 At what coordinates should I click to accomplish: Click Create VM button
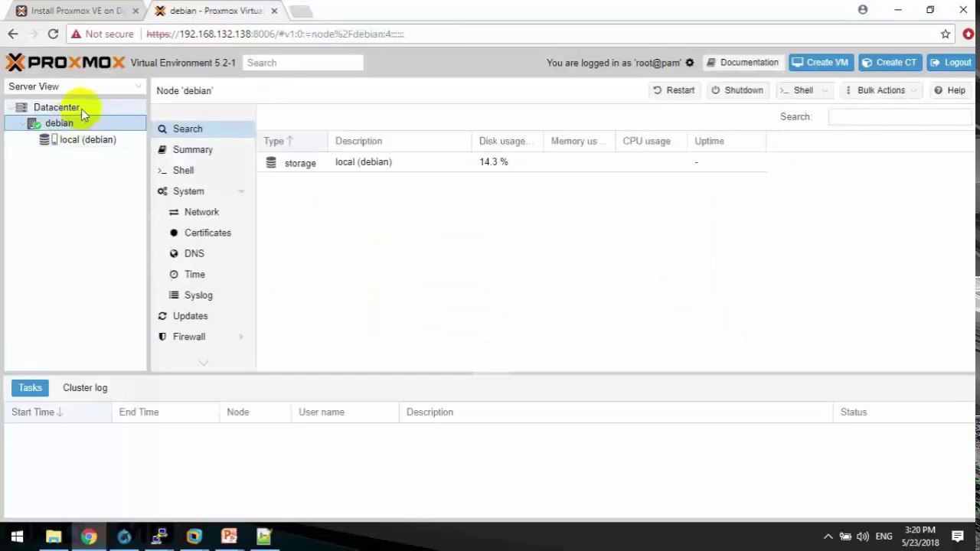pos(820,63)
